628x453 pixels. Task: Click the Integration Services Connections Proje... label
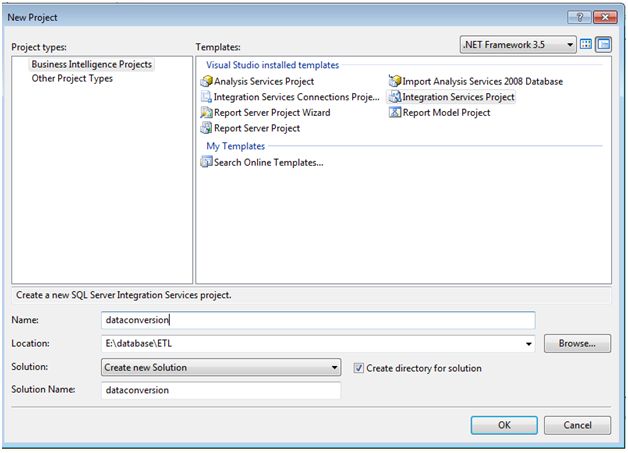point(297,97)
